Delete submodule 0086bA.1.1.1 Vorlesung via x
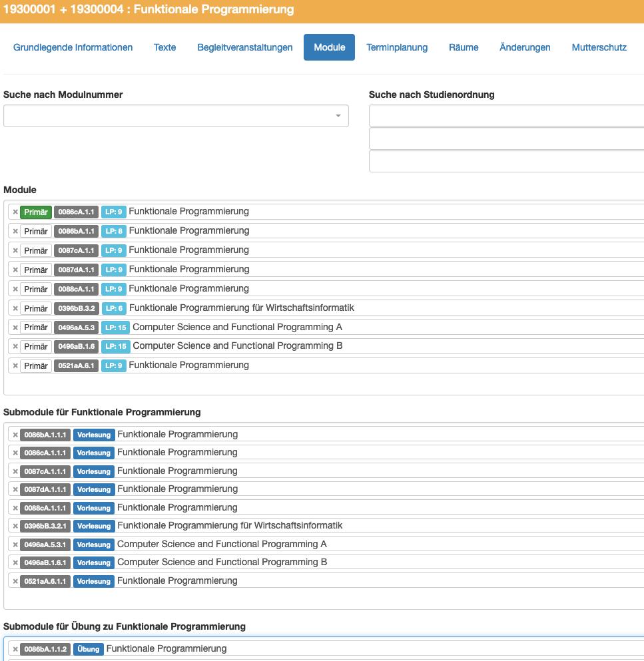This screenshot has height=661, width=644. tap(15, 435)
